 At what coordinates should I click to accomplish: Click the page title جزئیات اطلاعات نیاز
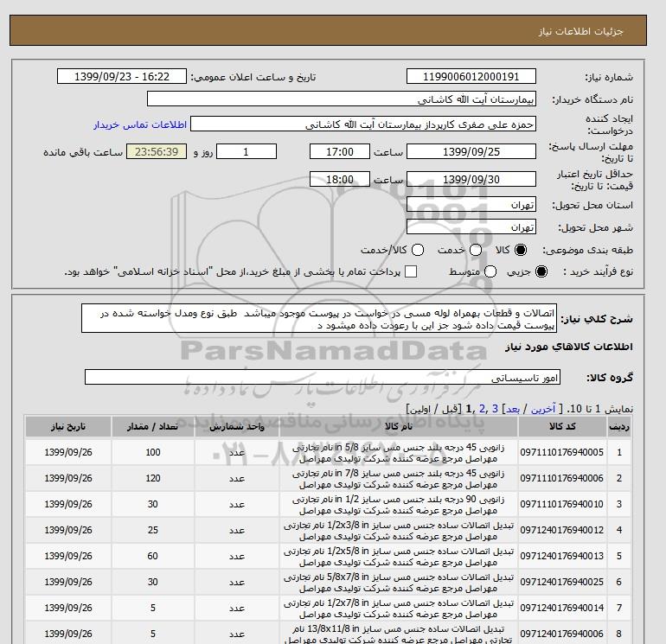[x=580, y=31]
